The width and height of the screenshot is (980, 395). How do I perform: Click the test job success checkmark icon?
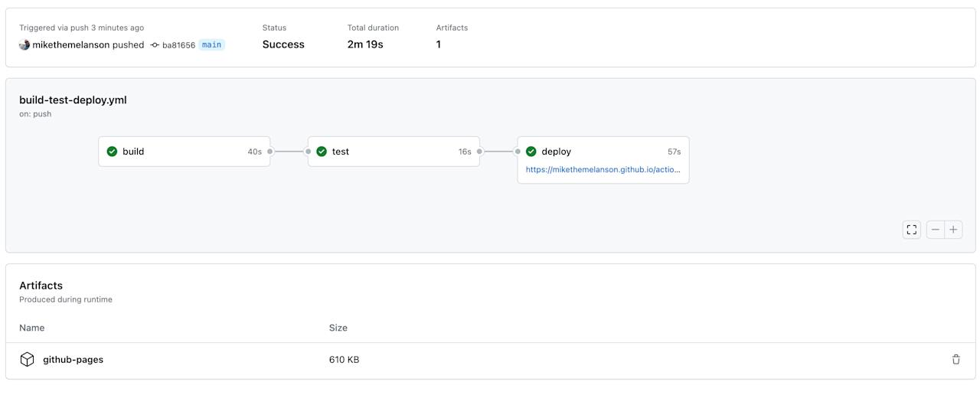[322, 152]
